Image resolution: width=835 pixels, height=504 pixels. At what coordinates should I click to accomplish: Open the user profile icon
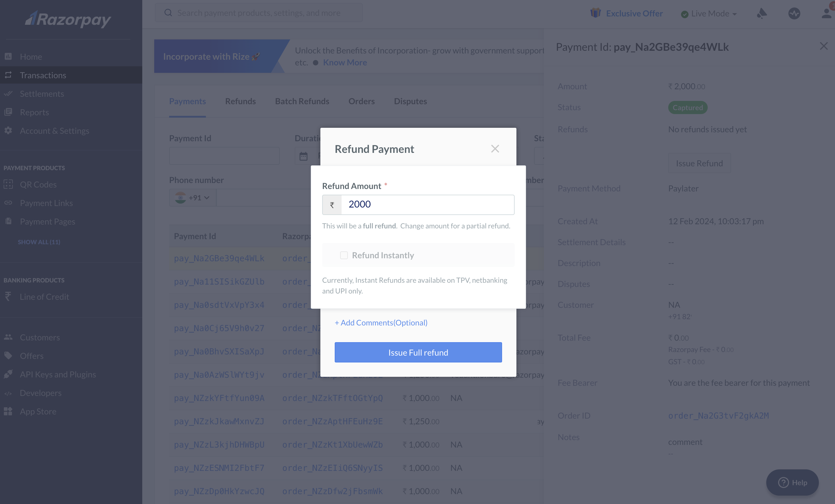[x=827, y=13]
